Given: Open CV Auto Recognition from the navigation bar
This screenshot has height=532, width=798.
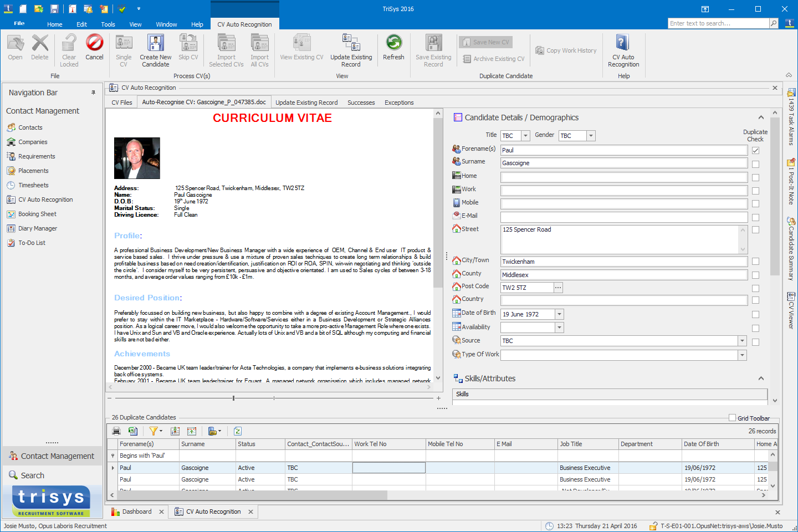Looking at the screenshot, I should [47, 199].
